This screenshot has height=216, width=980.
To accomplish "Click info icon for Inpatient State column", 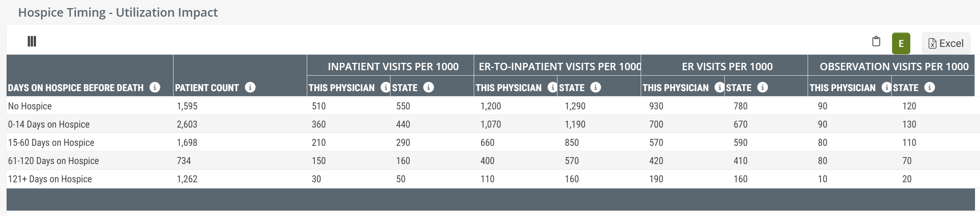I will pyautogui.click(x=428, y=87).
